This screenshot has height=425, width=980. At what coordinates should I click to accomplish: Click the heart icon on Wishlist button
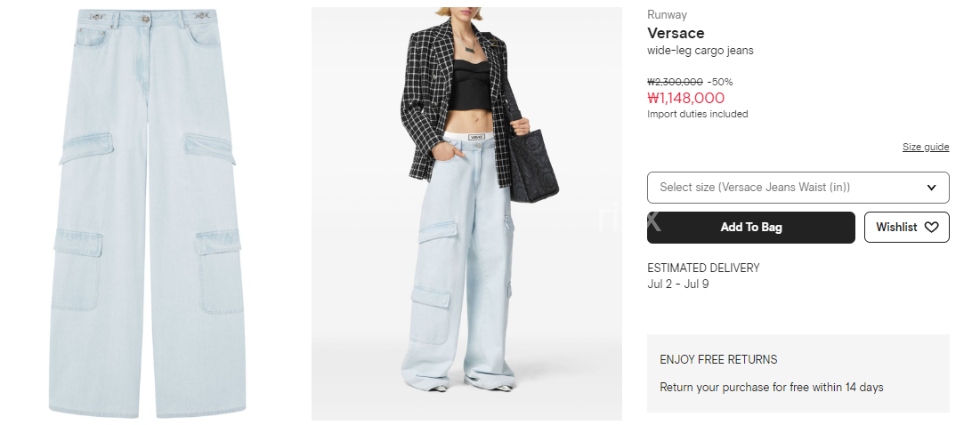931,227
